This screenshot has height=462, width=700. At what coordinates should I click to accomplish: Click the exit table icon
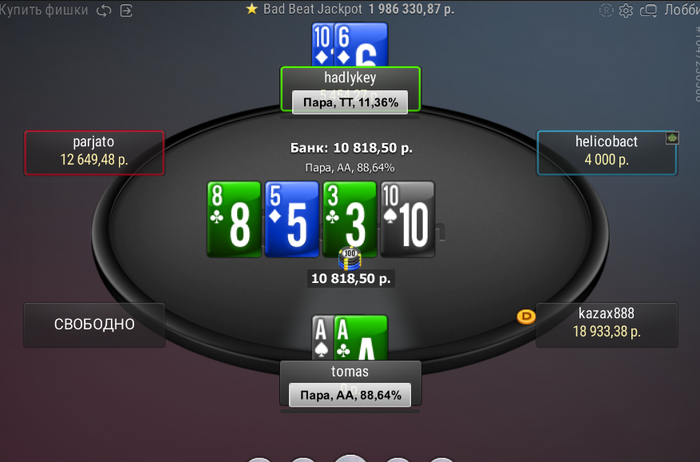pos(126,10)
